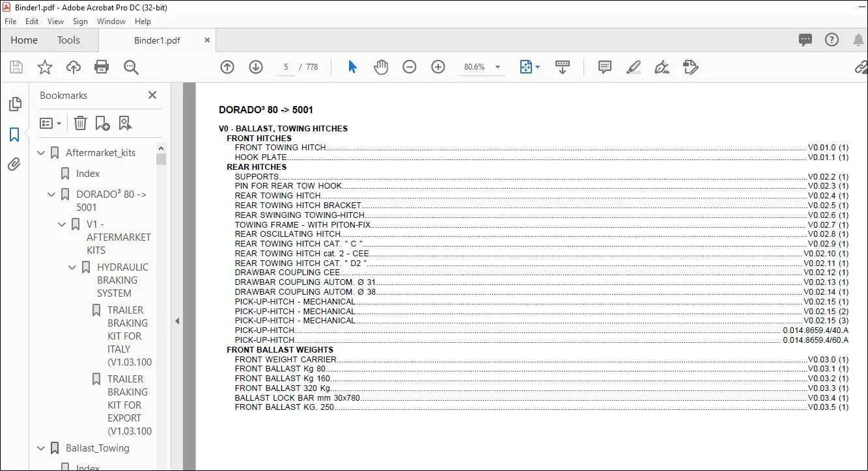Viewport: 868px width, 471px height.
Task: Add a new bookmark icon
Action: click(102, 123)
